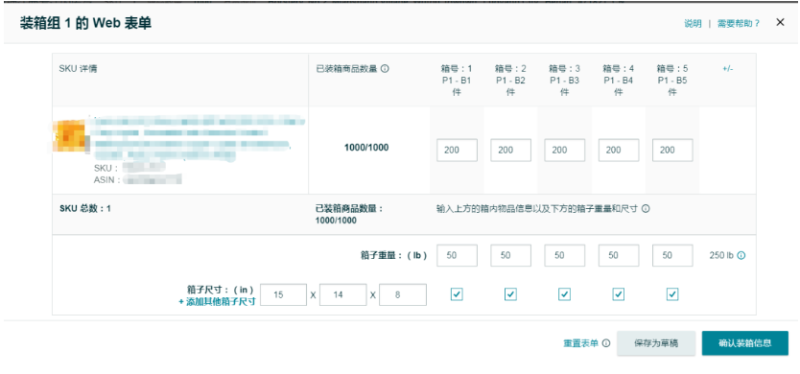Click info icon beside 已装箱商品数量 header
Viewport: 800px width, 374px height.
tap(385, 68)
